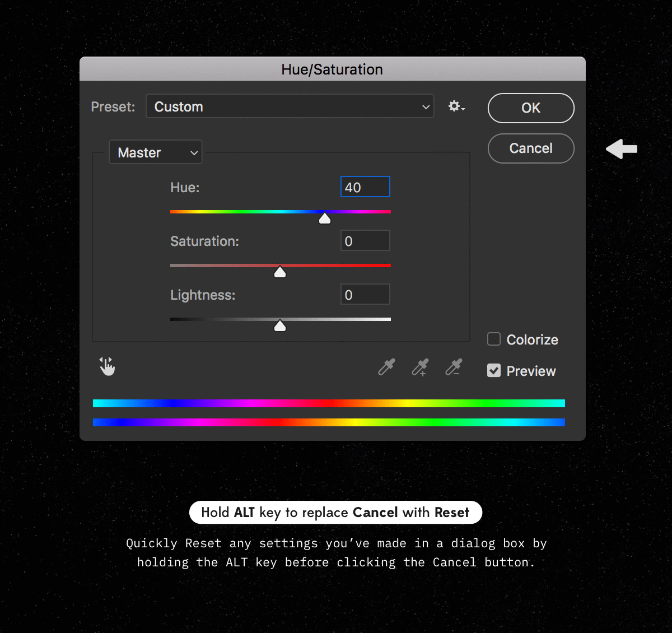
Task: Focus the Hue value field
Action: (365, 187)
